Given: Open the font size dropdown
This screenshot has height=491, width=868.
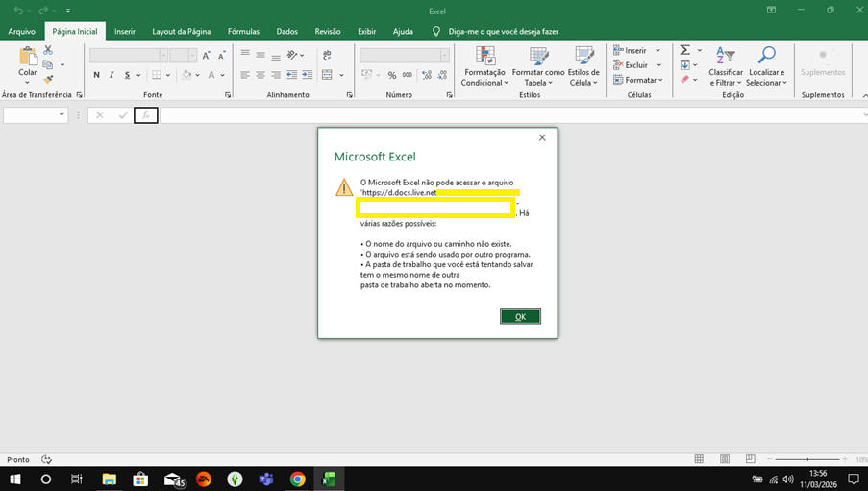Looking at the screenshot, I should [x=192, y=56].
